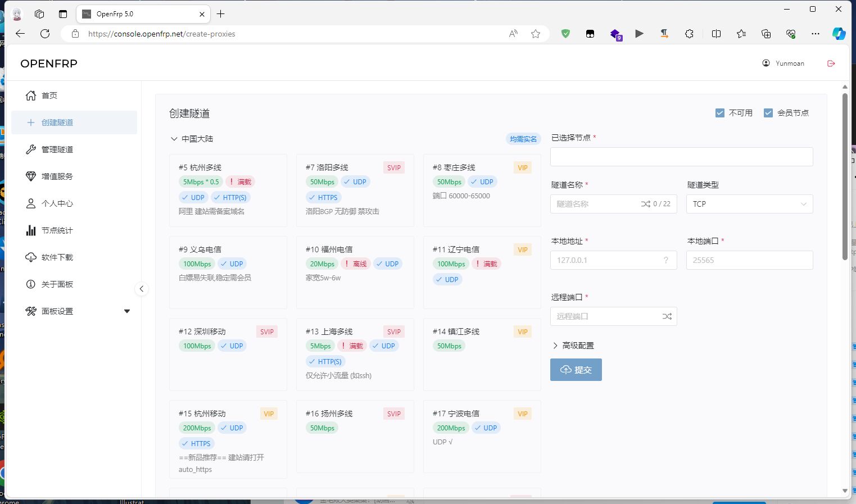Viewport: 856px width, 504px height.
Task: Select node #12 深圳移动
Action: 228,355
